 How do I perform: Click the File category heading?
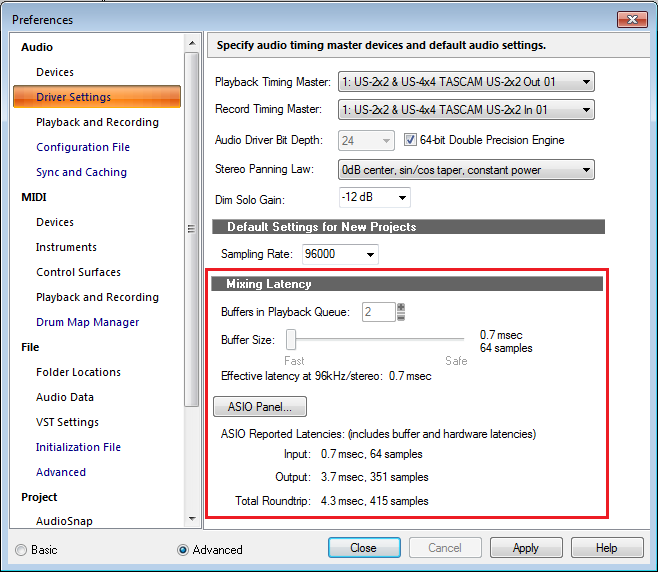click(30, 347)
